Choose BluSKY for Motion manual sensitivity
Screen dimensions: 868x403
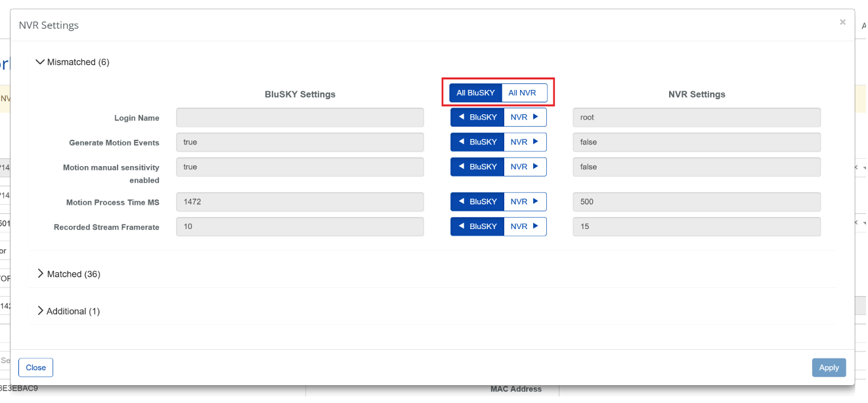click(477, 167)
